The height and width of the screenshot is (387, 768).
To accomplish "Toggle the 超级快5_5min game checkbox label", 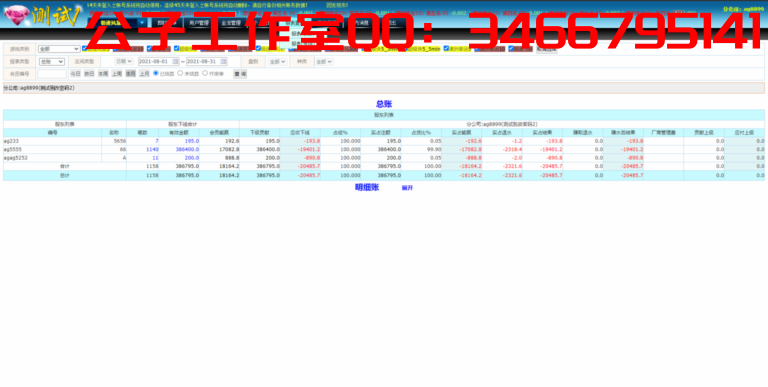I will 423,49.
